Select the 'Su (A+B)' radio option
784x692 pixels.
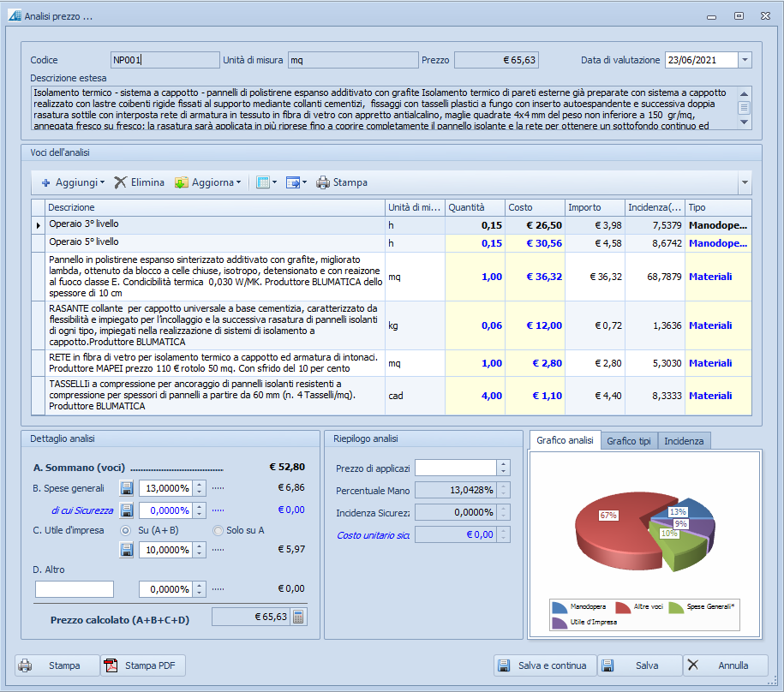[x=125, y=531]
